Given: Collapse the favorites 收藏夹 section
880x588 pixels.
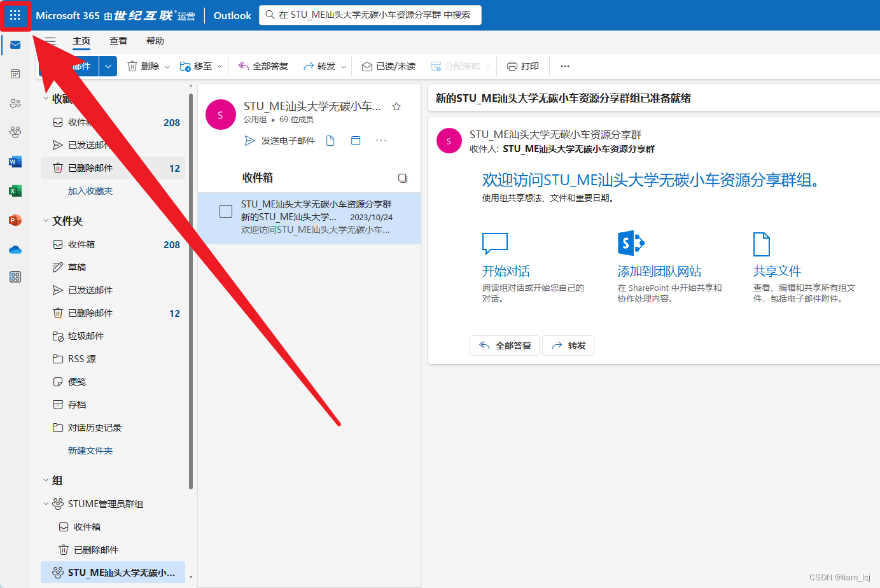Looking at the screenshot, I should 46,99.
